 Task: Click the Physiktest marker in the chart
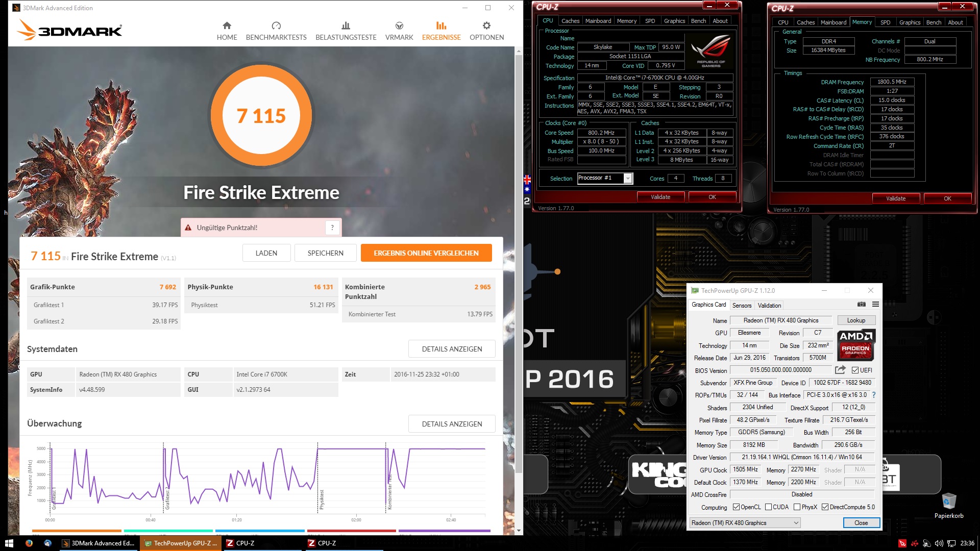(x=322, y=500)
